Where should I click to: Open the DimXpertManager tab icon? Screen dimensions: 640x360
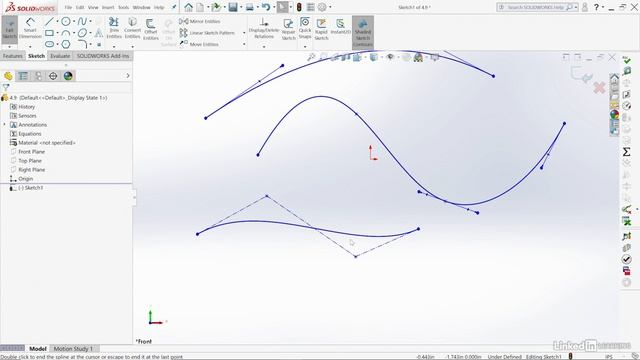(53, 76)
